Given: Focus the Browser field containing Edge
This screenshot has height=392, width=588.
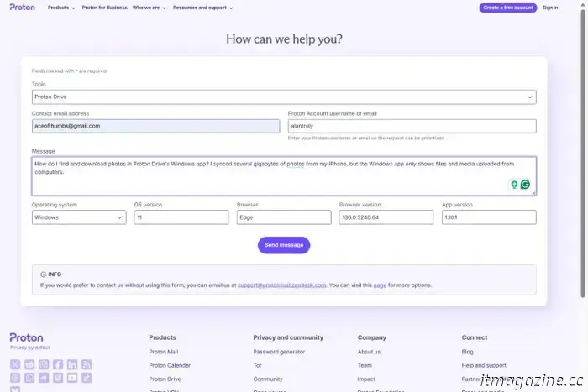Looking at the screenshot, I should point(284,217).
